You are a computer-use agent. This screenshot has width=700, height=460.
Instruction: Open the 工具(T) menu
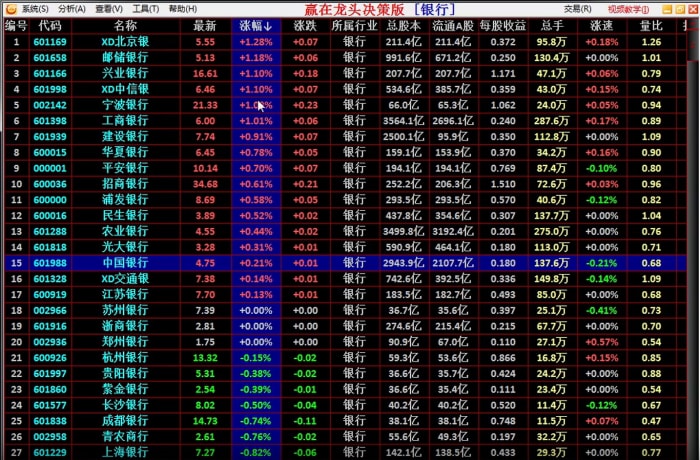point(146,9)
